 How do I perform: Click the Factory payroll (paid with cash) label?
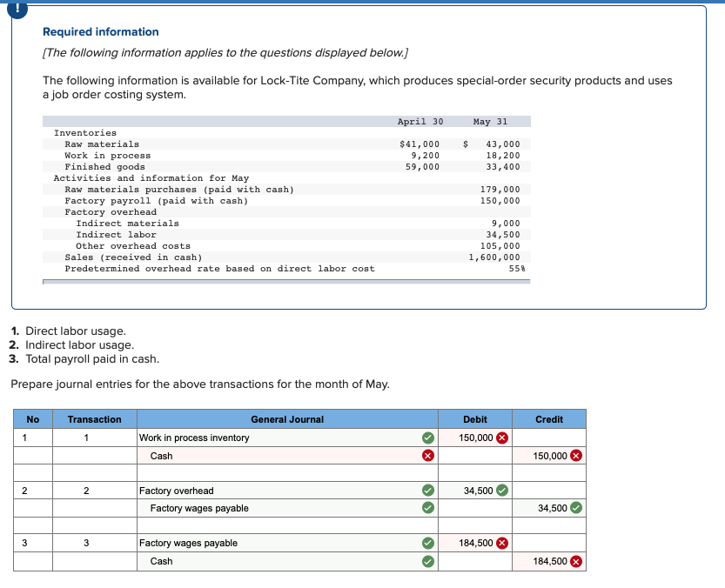tap(157, 201)
